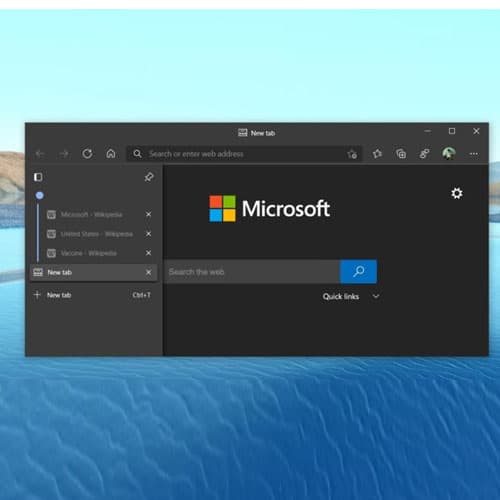Open page settings gear icon

[457, 193]
